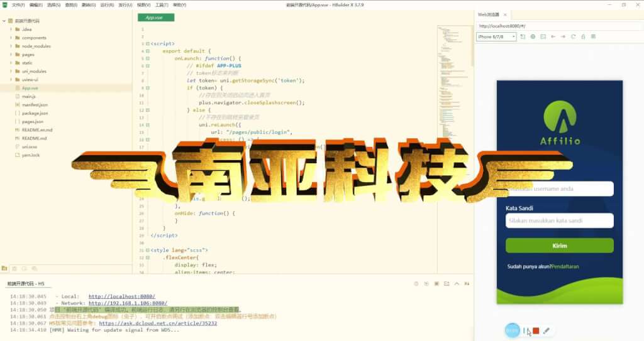Click the first console toolbar icon

pos(416,284)
